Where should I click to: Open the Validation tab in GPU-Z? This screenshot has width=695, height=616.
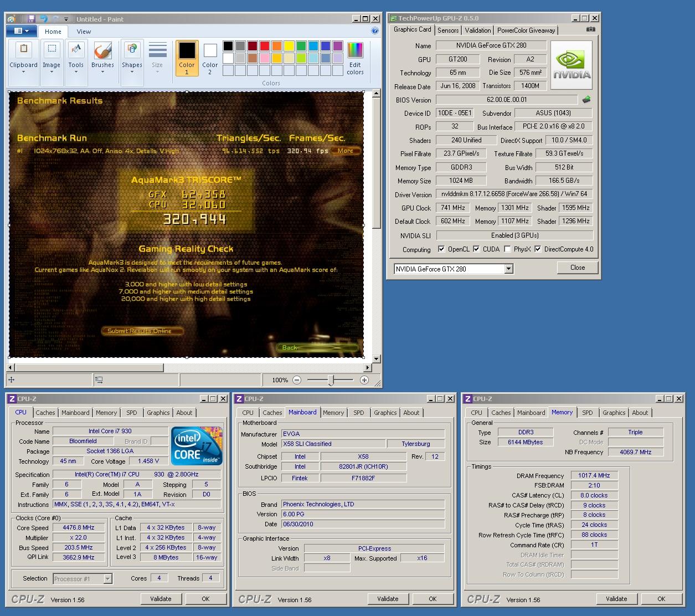[x=477, y=30]
